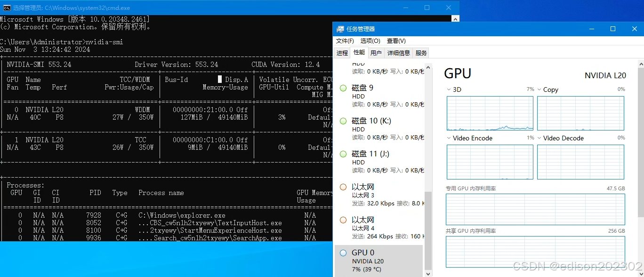The image size is (644, 277).
Task: Click performance list scroll up arrow
Action: point(427,66)
